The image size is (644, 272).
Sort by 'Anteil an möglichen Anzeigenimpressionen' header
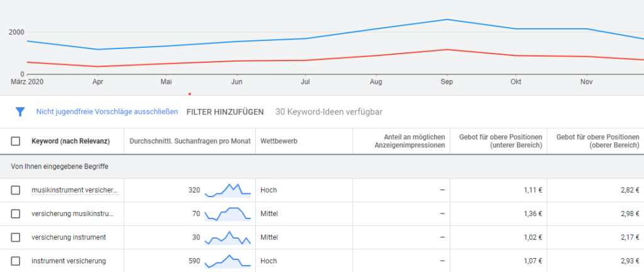[x=409, y=141]
